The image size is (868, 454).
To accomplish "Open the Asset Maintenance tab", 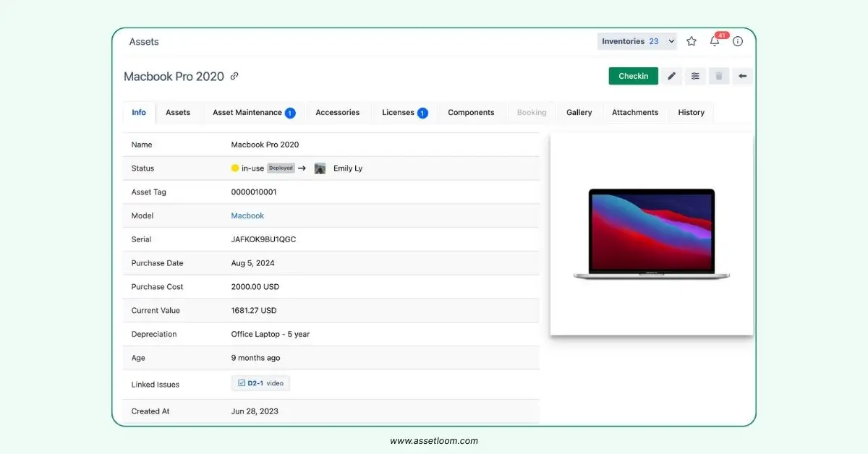I will [247, 112].
